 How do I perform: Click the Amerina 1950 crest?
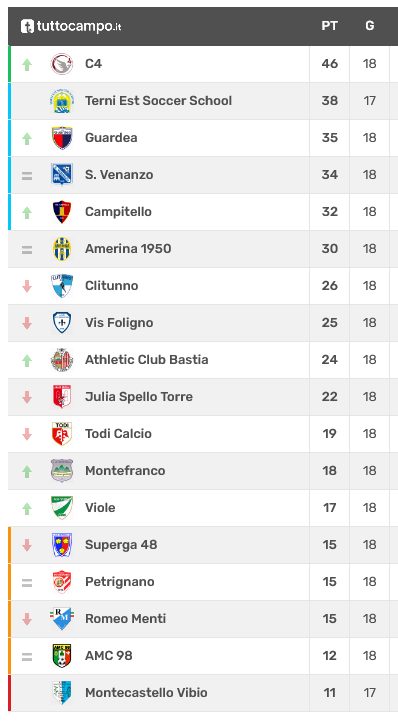62,249
